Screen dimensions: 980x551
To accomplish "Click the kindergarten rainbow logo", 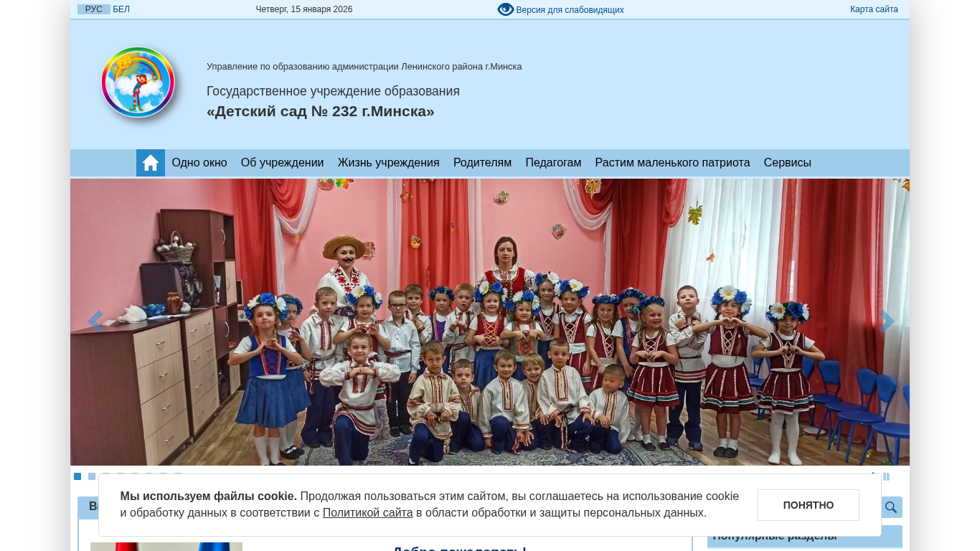I will pyautogui.click(x=138, y=83).
